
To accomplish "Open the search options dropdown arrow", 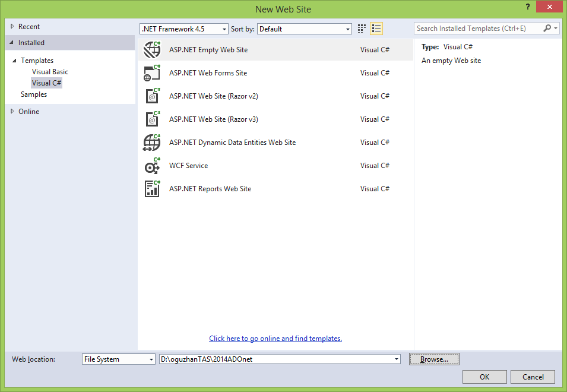I will click(556, 28).
